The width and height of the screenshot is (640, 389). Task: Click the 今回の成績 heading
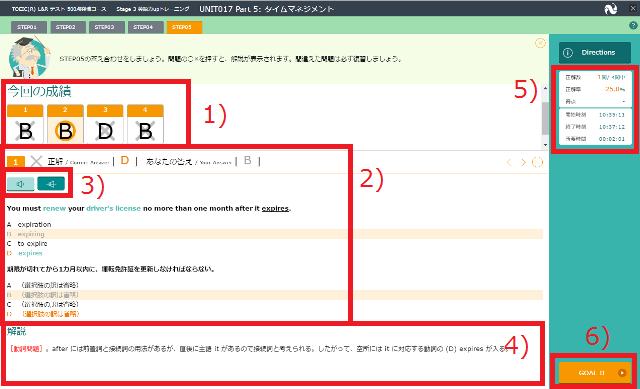point(39,91)
